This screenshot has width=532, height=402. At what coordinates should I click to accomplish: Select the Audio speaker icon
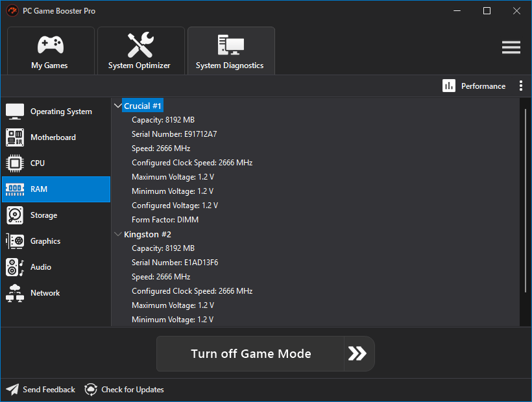15,267
